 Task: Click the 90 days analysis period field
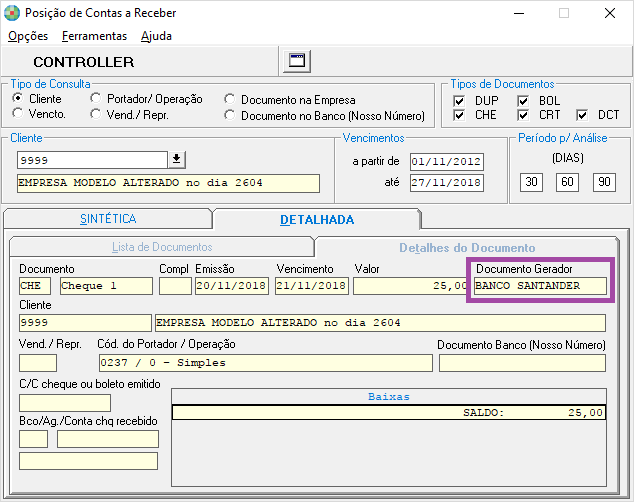pyautogui.click(x=604, y=182)
